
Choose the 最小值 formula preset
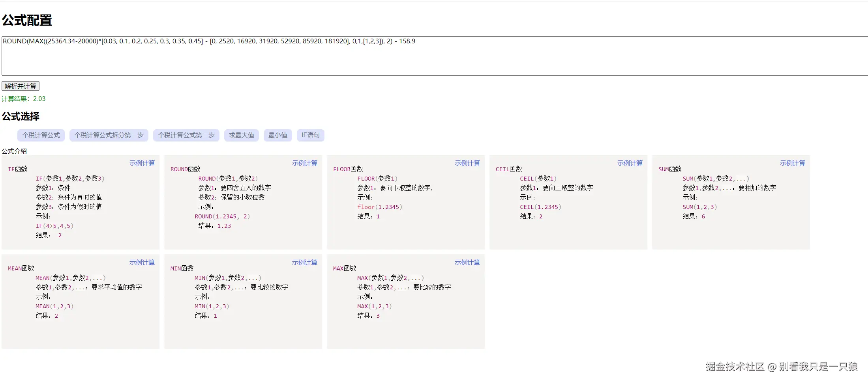pyautogui.click(x=277, y=135)
